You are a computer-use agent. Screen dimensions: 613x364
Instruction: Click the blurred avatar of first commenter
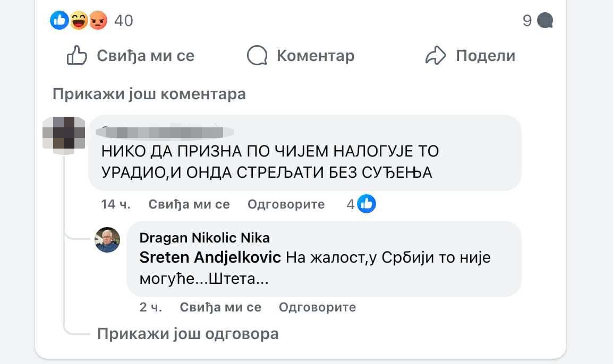click(64, 135)
